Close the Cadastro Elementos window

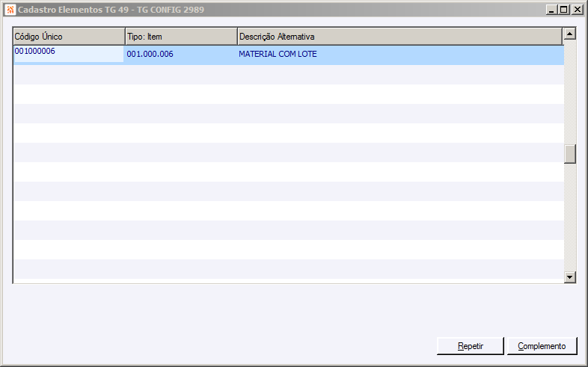(577, 10)
